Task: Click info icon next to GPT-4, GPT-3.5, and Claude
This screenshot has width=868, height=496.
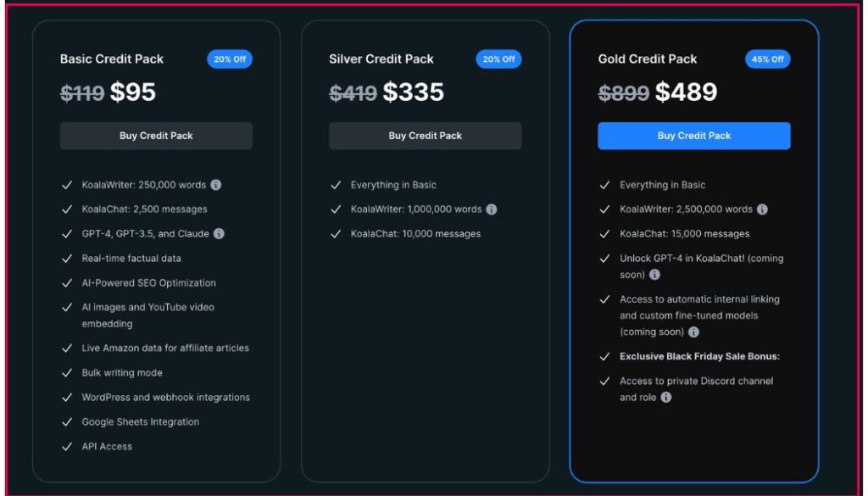Action: click(219, 234)
